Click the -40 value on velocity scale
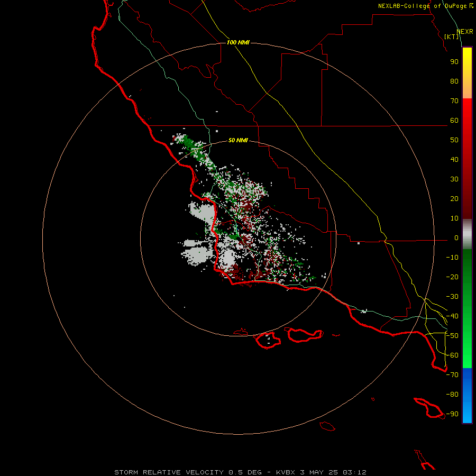Screen dimensions: 476x476 point(452,316)
